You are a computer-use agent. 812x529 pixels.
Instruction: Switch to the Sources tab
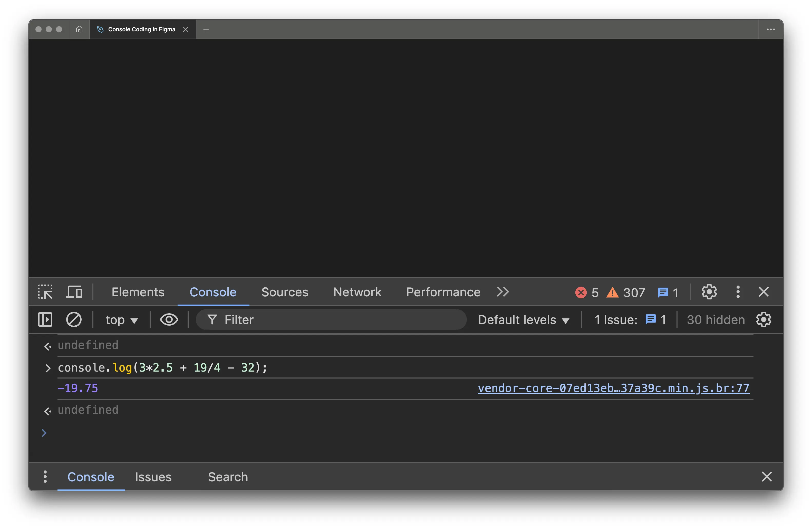[285, 292]
